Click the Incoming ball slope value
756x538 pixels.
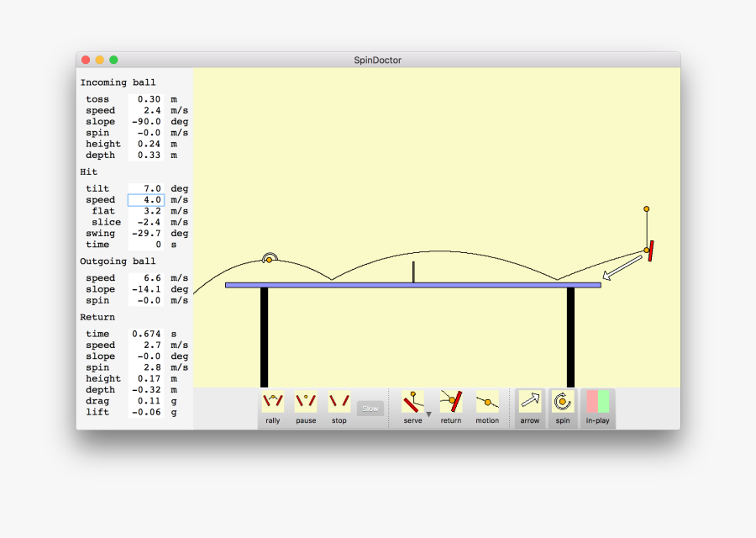[146, 122]
